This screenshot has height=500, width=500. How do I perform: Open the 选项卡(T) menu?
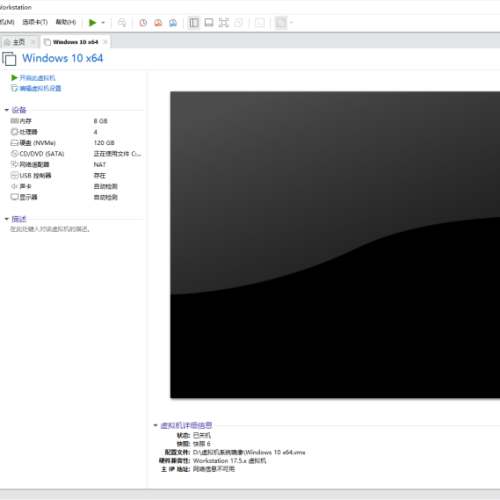click(35, 22)
